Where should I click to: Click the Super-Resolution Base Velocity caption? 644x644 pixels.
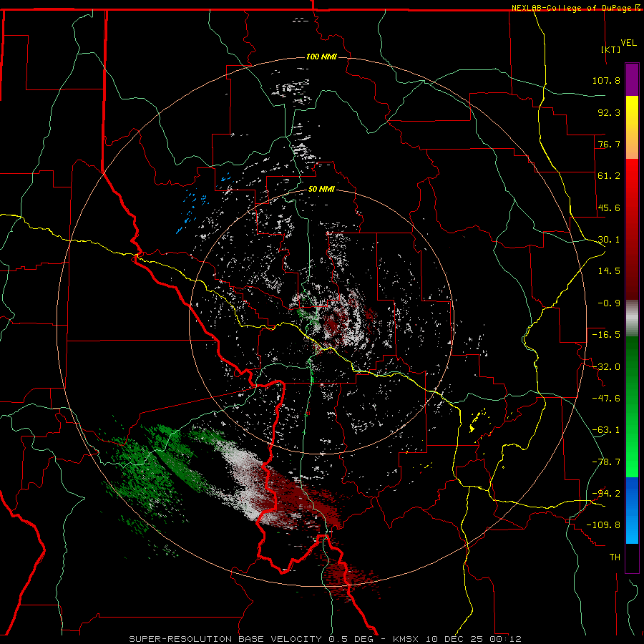pos(325,639)
